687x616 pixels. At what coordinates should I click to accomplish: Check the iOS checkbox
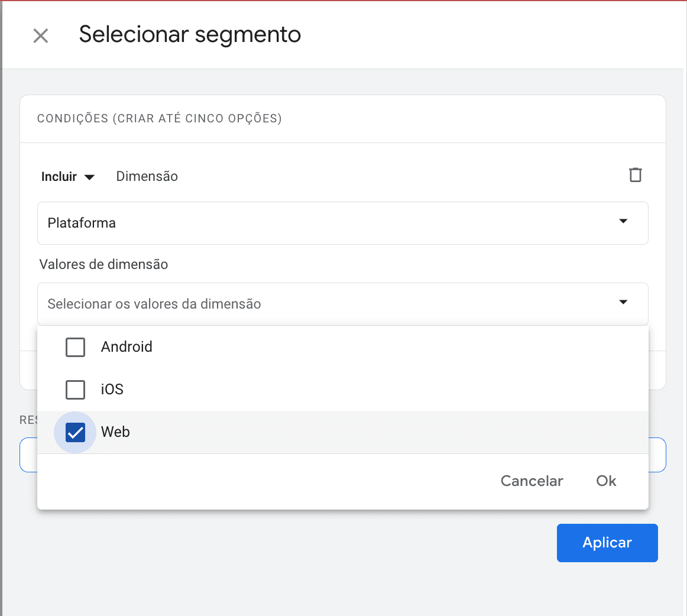(x=75, y=390)
